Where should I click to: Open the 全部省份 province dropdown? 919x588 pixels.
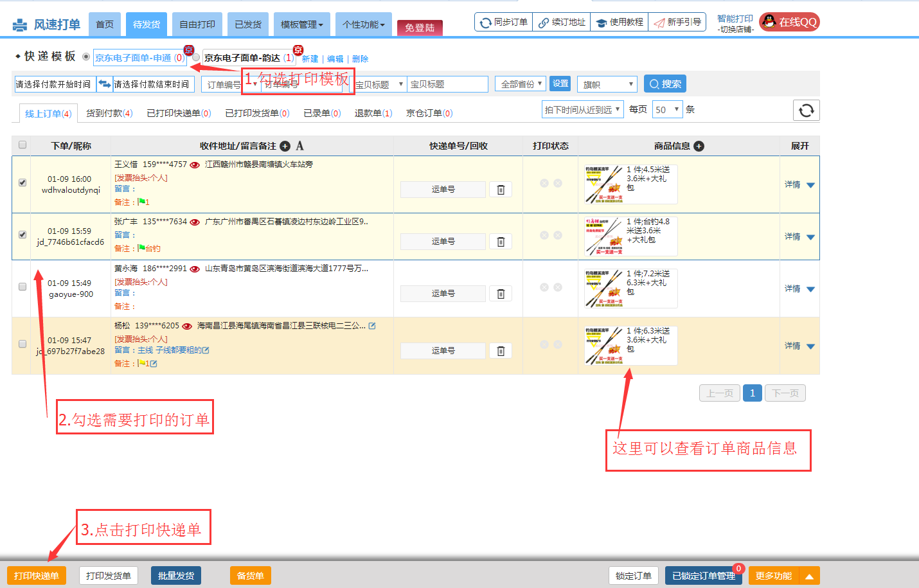pos(521,84)
